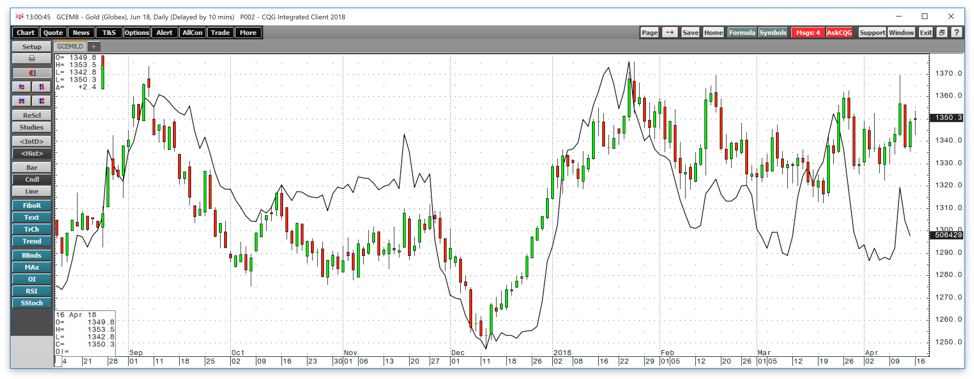Image resolution: width=974 pixels, height=379 pixels.
Task: Click the red pie-chart icon below print
Action: coord(32,73)
